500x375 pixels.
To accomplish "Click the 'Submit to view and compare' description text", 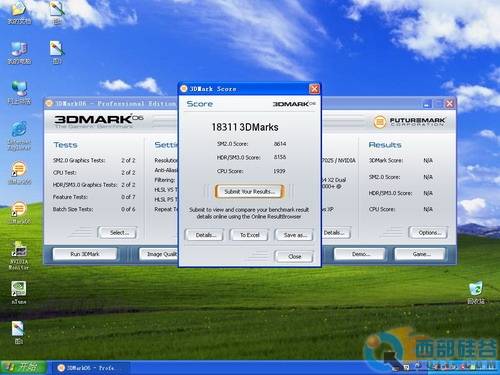I will pyautogui.click(x=249, y=213).
